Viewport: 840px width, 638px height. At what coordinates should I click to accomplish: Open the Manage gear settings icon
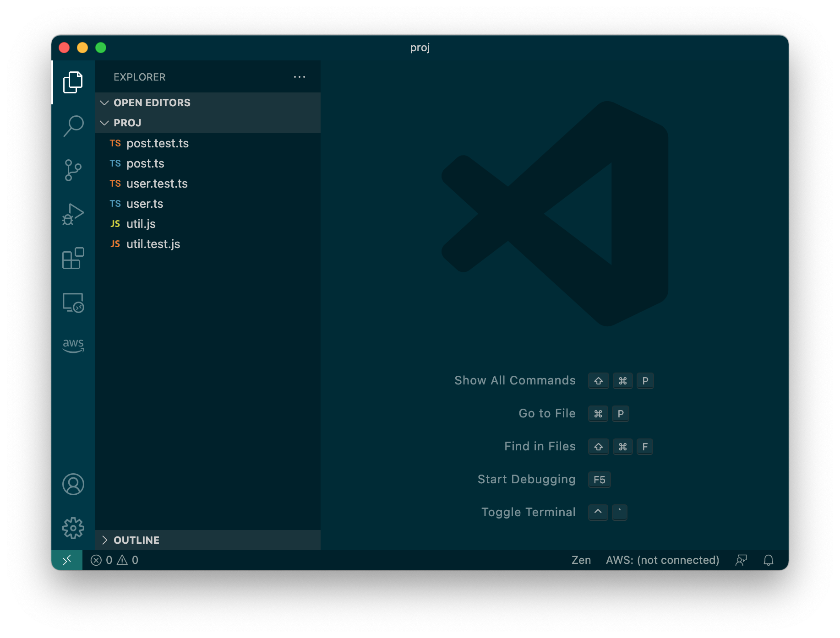[73, 528]
